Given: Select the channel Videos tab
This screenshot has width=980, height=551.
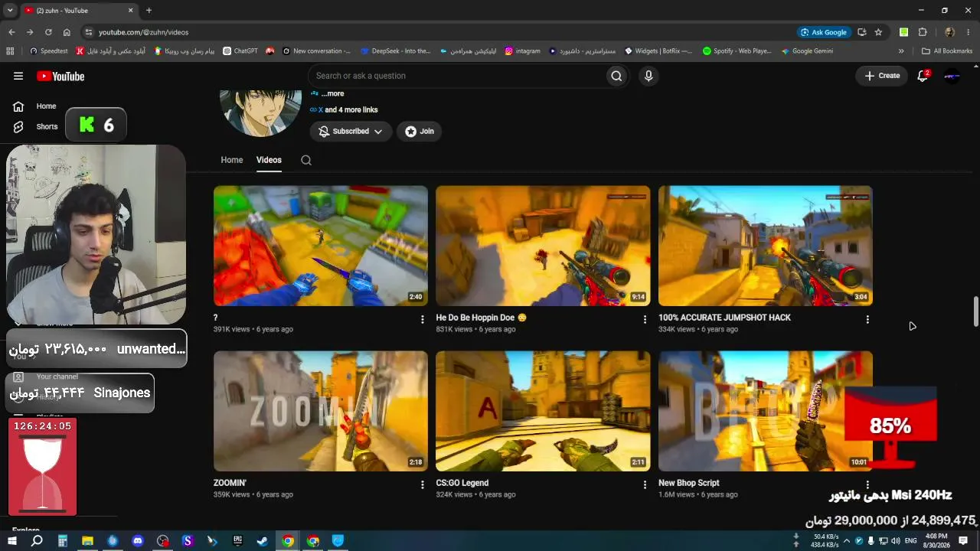Looking at the screenshot, I should [x=269, y=160].
